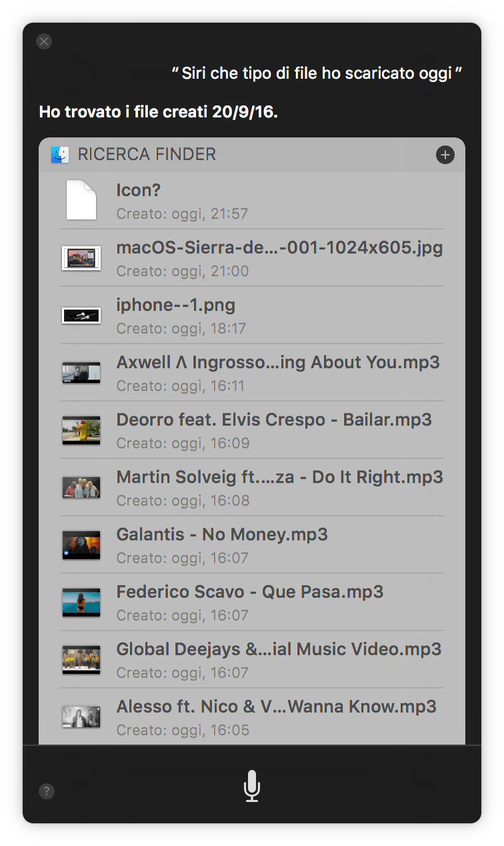The width and height of the screenshot is (504, 846).
Task: Click 'Creato: oggi, 16:05' timestamp
Action: [x=183, y=731]
